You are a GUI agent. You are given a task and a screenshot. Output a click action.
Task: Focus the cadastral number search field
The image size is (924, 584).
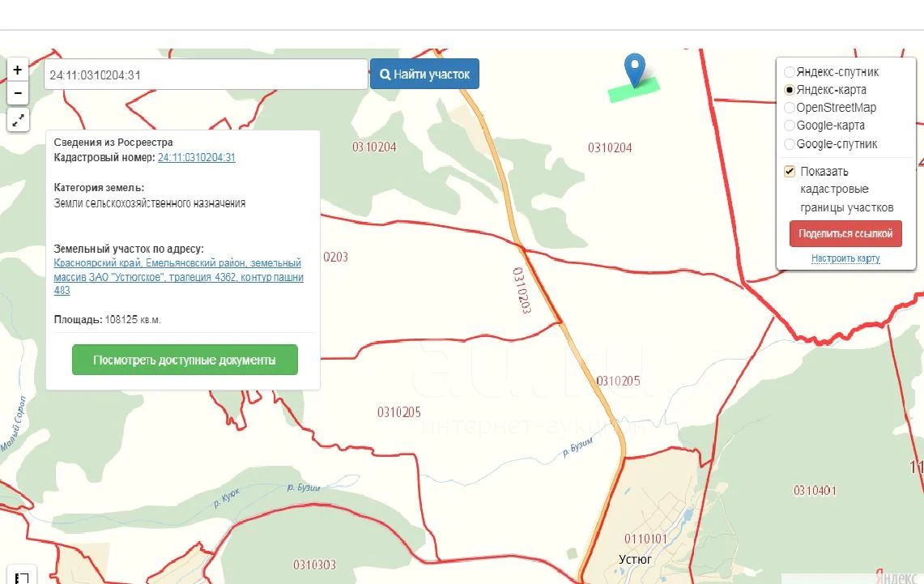click(x=206, y=75)
